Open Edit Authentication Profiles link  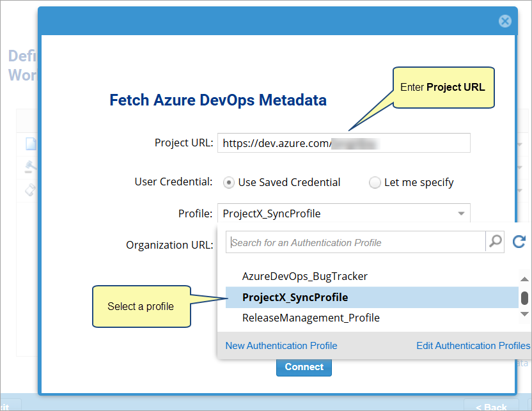tap(473, 346)
